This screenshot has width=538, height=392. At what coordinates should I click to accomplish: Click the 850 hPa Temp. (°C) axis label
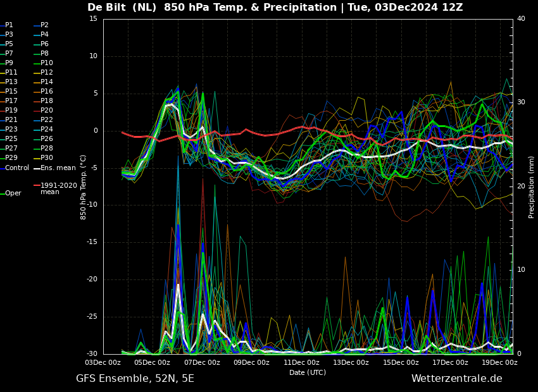click(84, 187)
